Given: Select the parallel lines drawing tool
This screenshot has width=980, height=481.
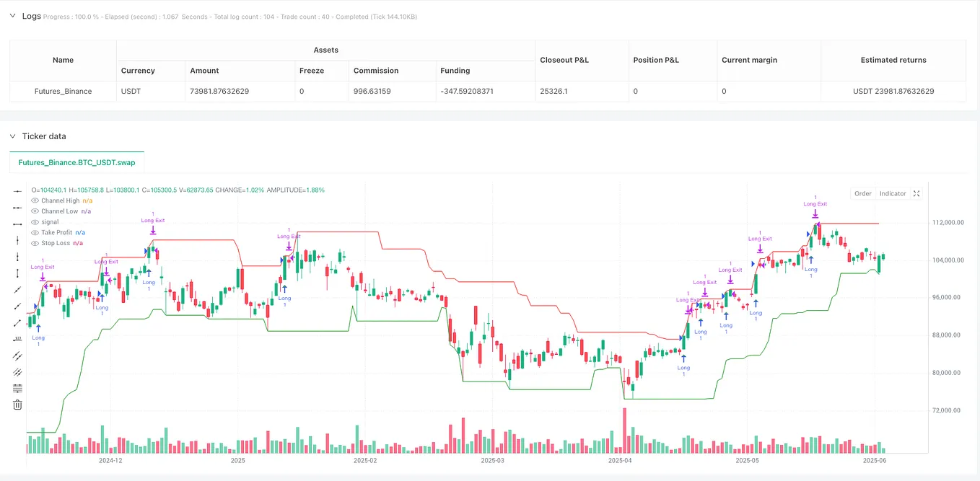Looking at the screenshot, I should click(17, 356).
